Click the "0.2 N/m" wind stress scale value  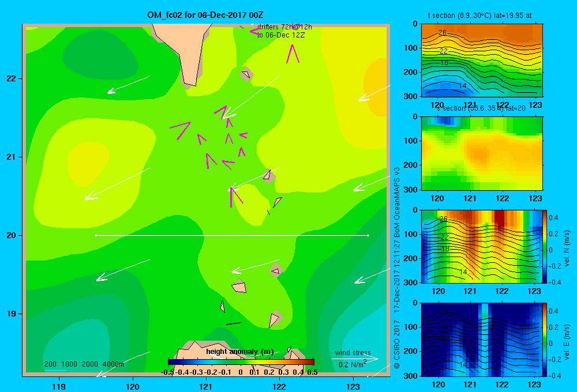(x=352, y=364)
